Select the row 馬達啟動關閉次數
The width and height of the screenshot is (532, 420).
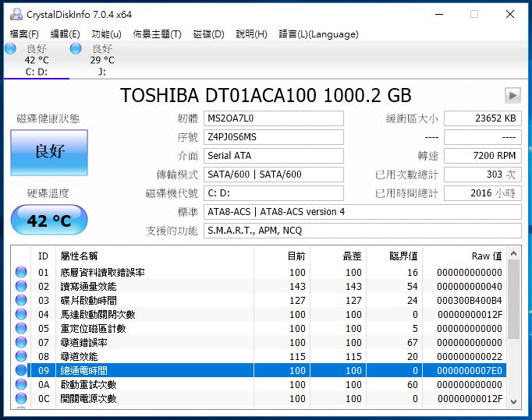coord(259,314)
